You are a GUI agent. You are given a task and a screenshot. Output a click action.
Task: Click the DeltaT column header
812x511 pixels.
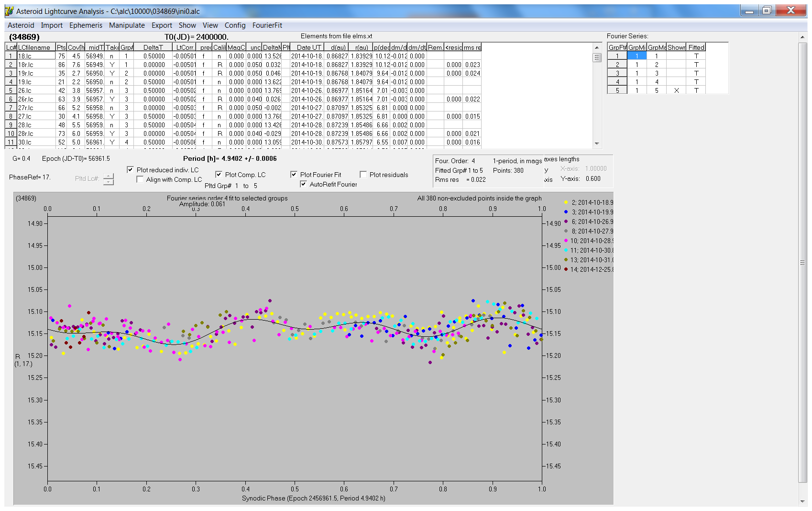click(153, 47)
